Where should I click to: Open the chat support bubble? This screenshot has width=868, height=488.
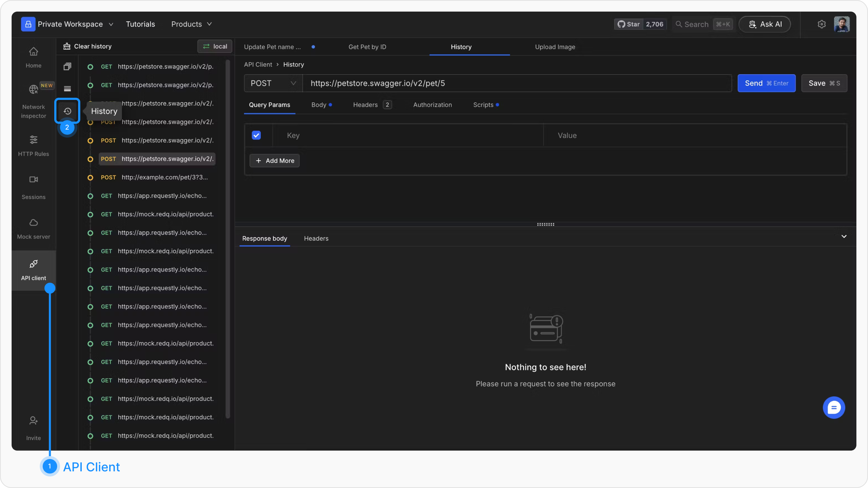834,408
